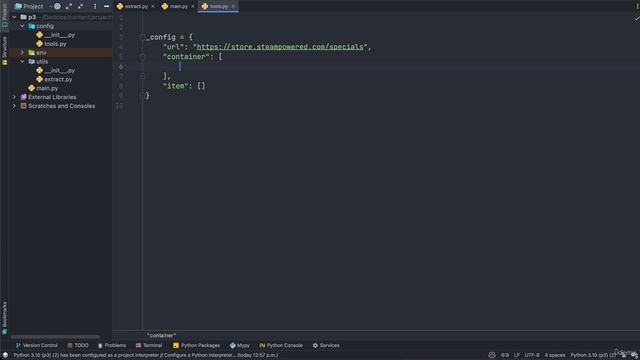Click line number 10 in gutter
The image size is (640, 360).
point(119,106)
